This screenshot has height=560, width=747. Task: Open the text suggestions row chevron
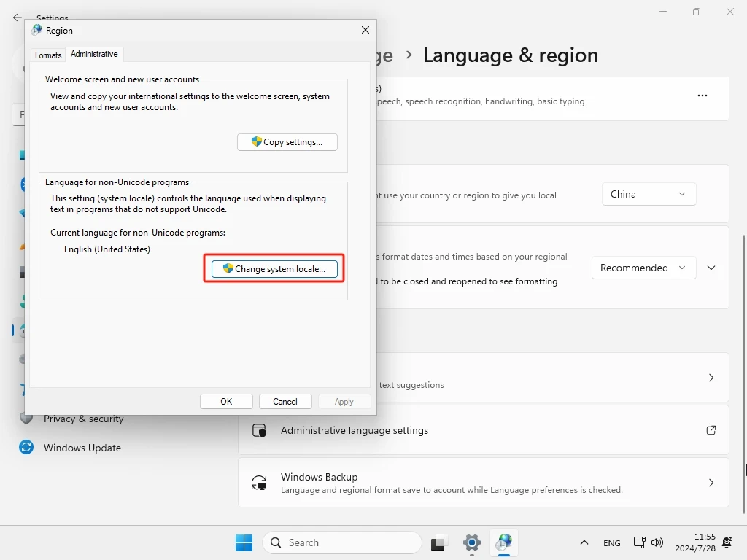point(711,378)
